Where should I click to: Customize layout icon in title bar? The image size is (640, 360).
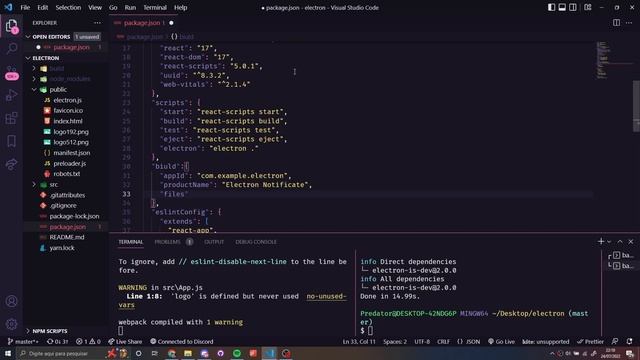click(x=588, y=7)
